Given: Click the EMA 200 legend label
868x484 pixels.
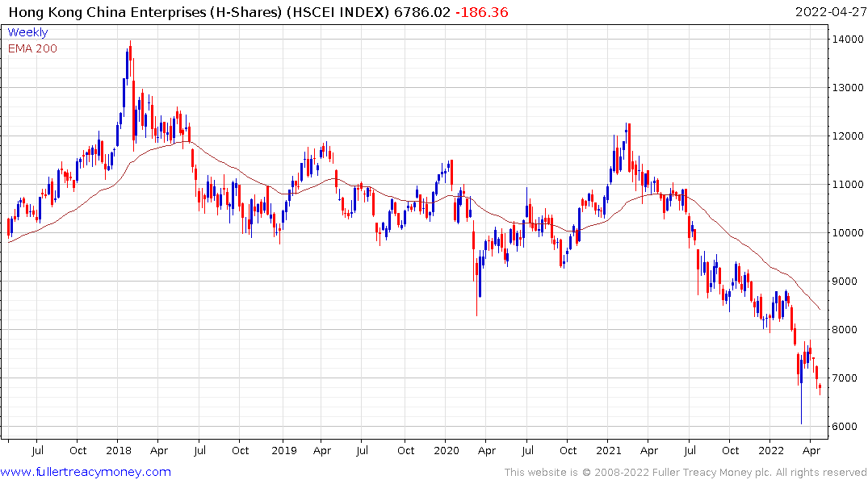Looking at the screenshot, I should [32, 48].
